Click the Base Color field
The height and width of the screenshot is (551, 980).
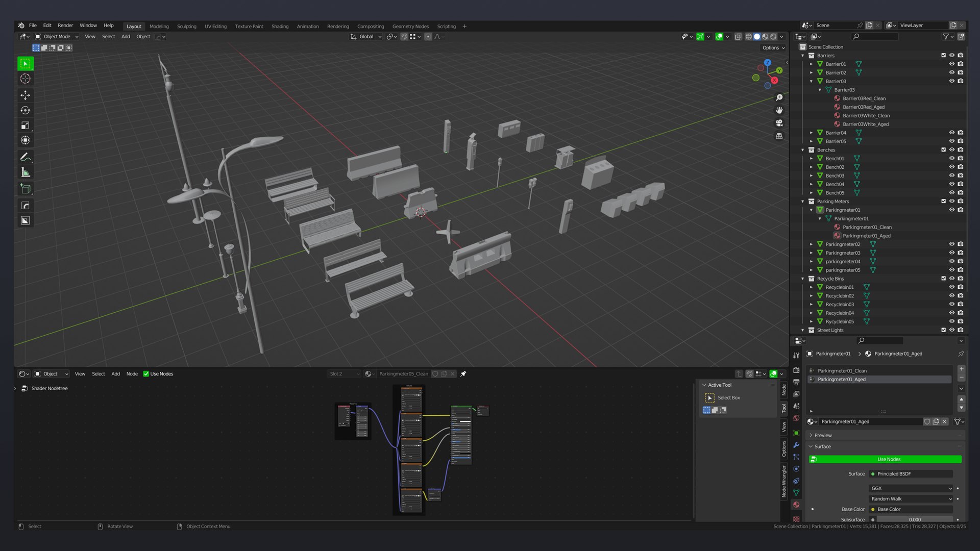(911, 509)
